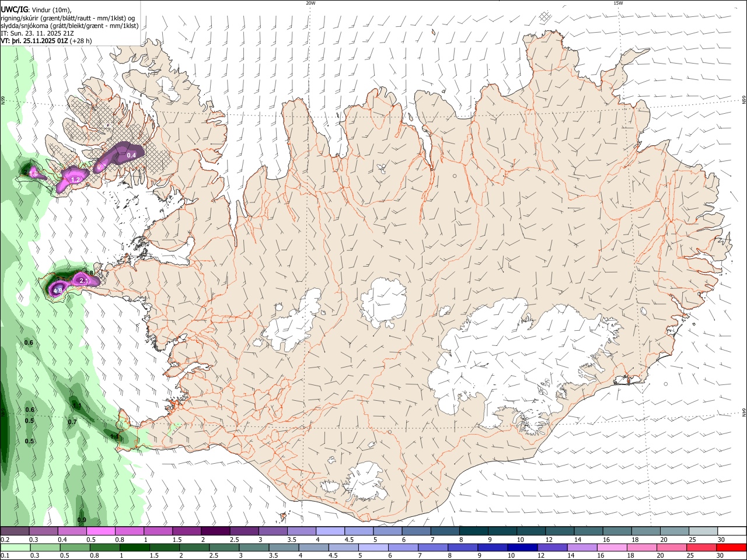
Task: Click the dark teal 8 swatch in top legend row
Action: click(x=472, y=531)
